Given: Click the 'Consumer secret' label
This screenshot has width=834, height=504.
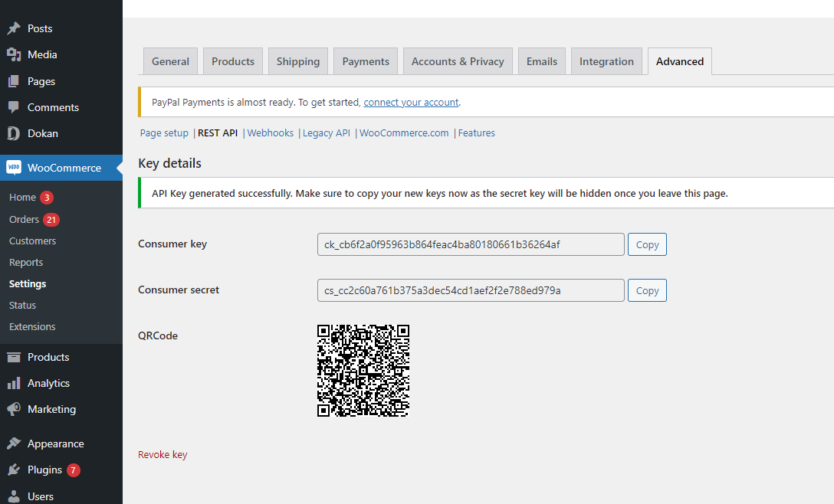Looking at the screenshot, I should pos(178,290).
